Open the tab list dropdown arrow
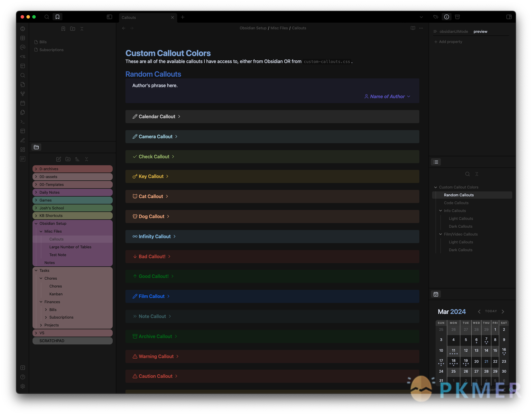Image resolution: width=532 pixels, height=415 pixels. point(421,17)
